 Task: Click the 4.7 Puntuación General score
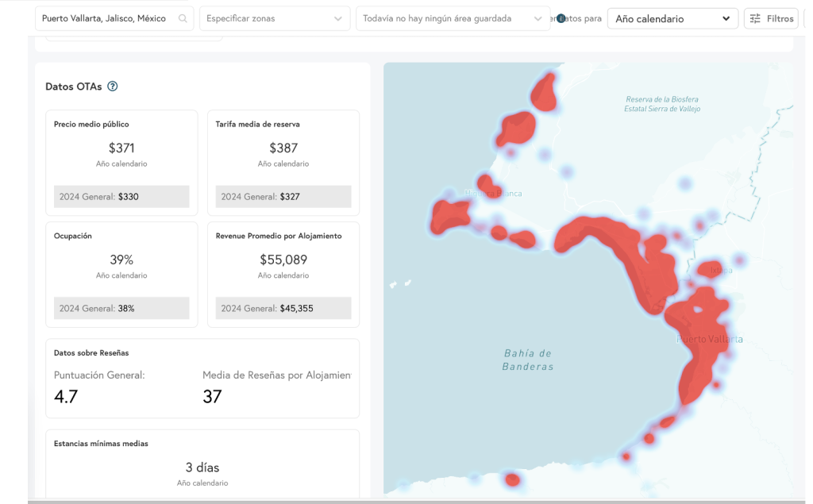66,396
